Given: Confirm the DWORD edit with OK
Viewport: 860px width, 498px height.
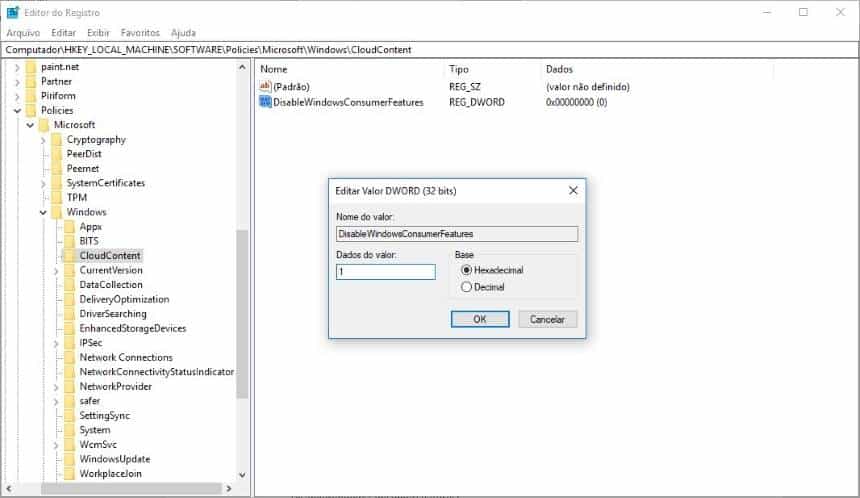Looking at the screenshot, I should tap(480, 319).
